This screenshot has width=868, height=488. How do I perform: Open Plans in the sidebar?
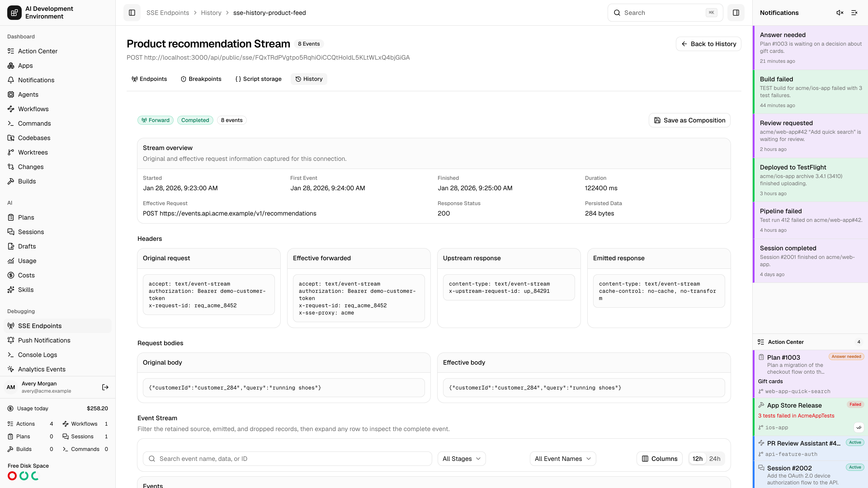point(58,218)
